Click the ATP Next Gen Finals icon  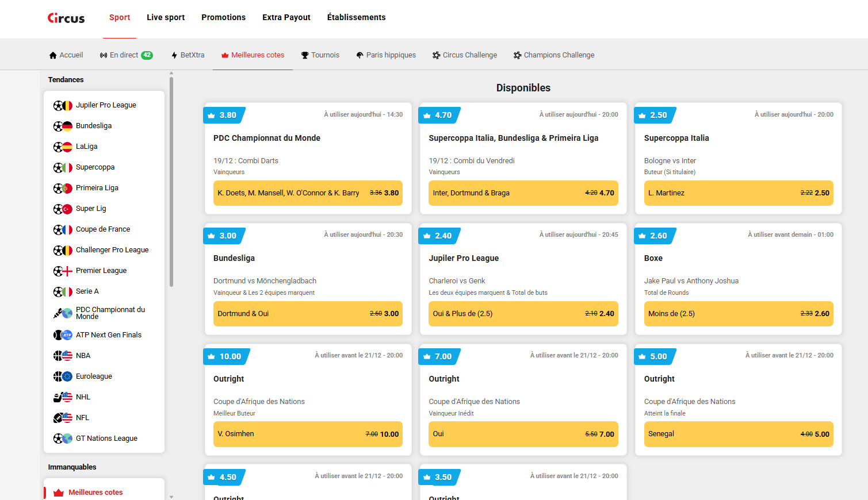(63, 335)
